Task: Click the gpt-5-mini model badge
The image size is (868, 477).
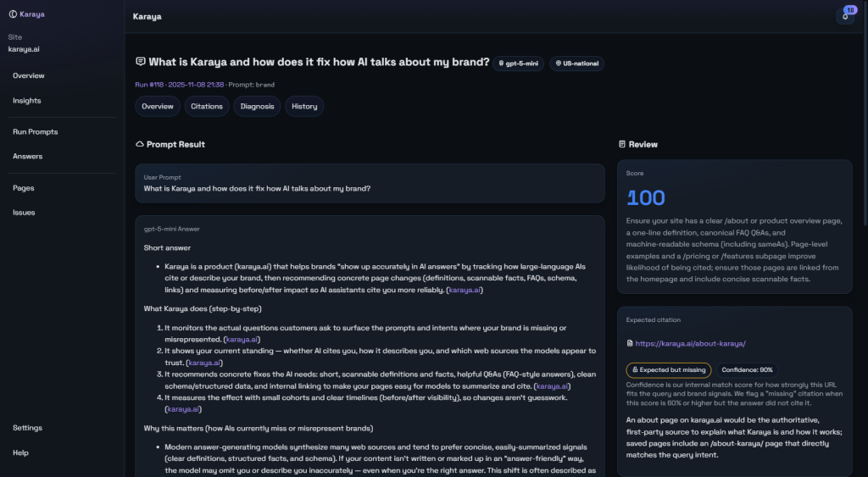Action: click(x=518, y=64)
